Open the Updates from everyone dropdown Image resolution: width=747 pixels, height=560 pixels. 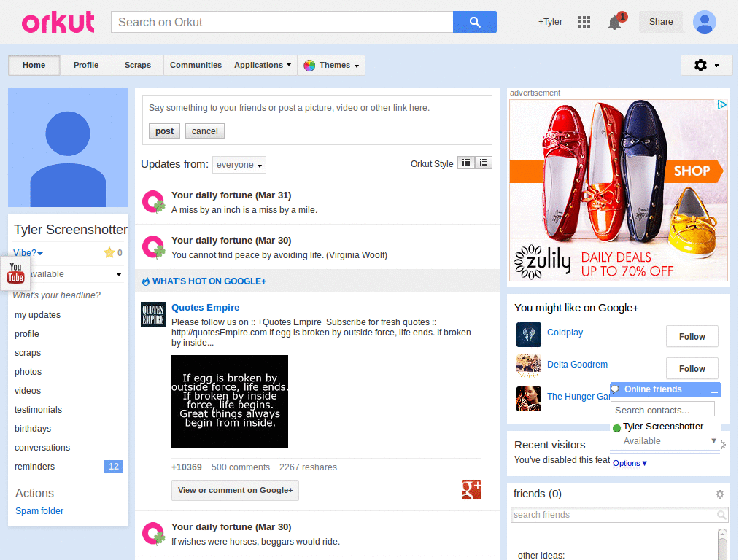point(239,165)
